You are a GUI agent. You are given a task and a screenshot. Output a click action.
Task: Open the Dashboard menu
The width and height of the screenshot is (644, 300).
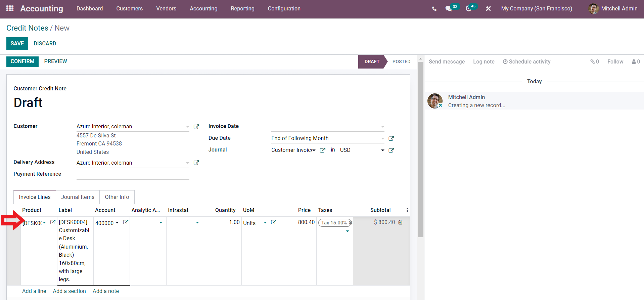[x=90, y=9]
